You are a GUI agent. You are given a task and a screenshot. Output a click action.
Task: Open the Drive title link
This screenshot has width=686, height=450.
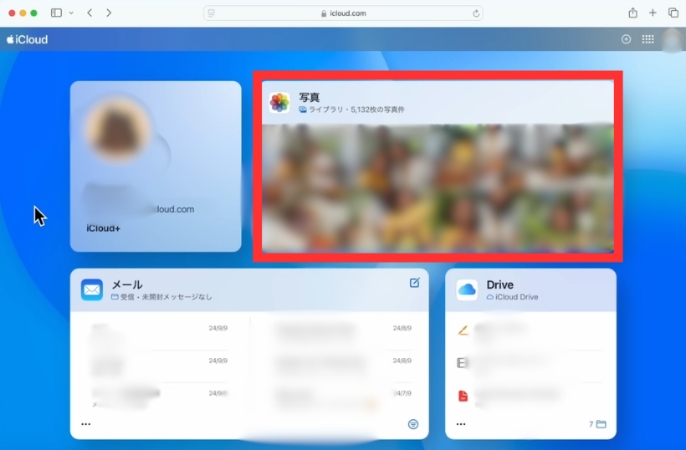500,285
